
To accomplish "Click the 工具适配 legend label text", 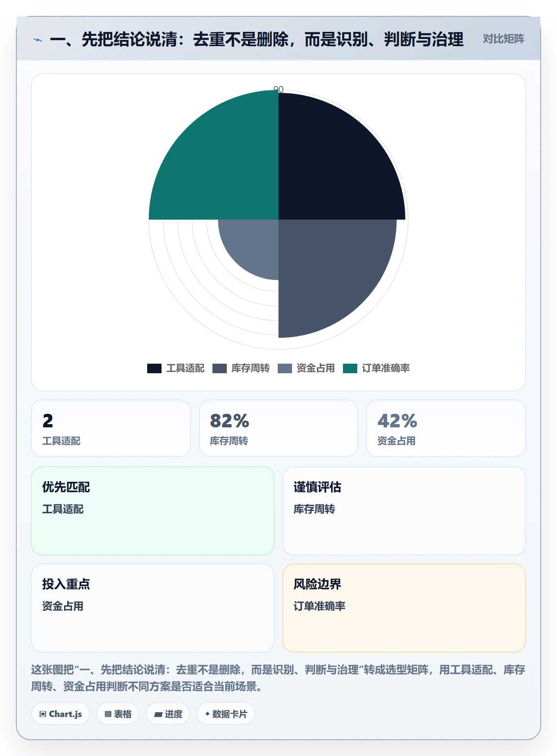I will (185, 368).
